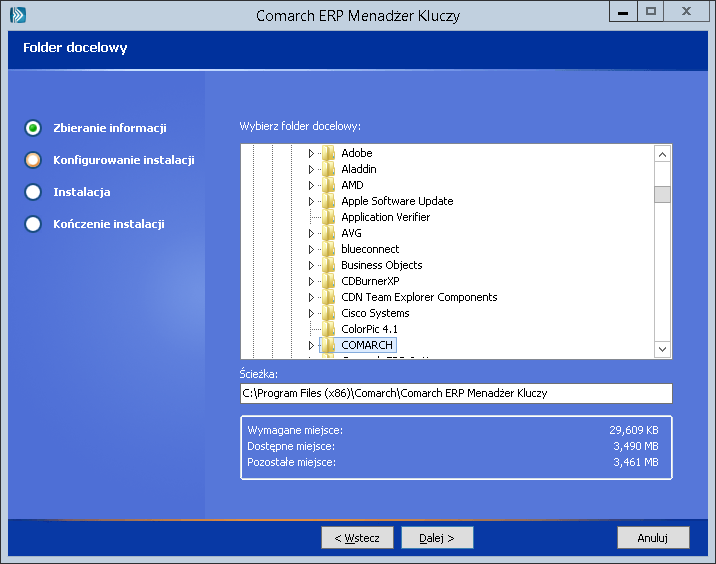Click the Wybierz folder docelowy label

point(300,126)
